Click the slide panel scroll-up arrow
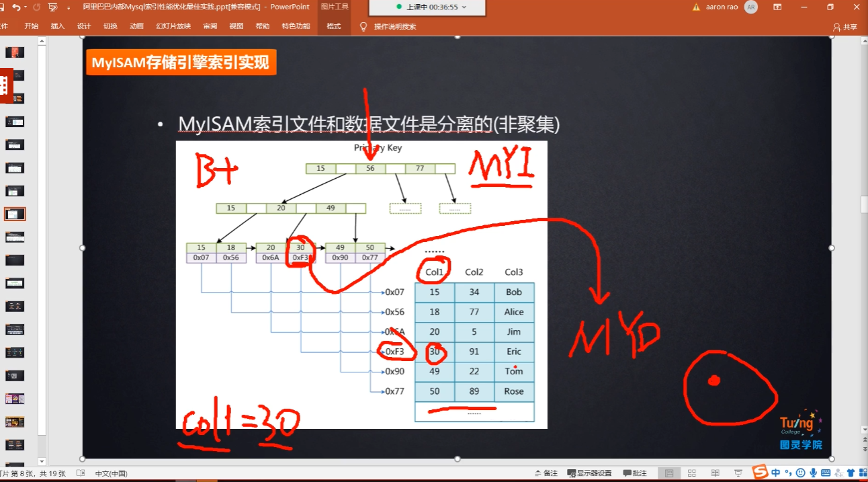 tap(42, 42)
